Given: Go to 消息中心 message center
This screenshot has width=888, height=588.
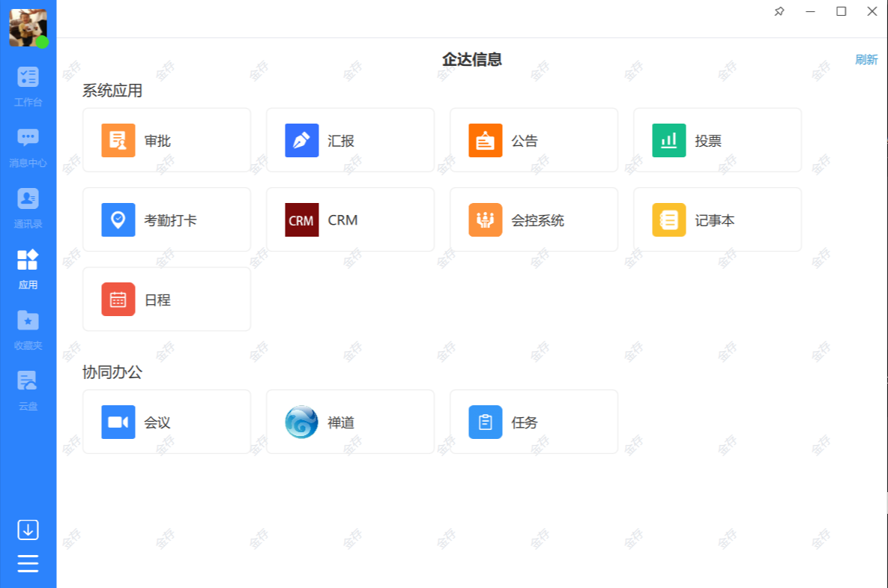Looking at the screenshot, I should [28, 147].
